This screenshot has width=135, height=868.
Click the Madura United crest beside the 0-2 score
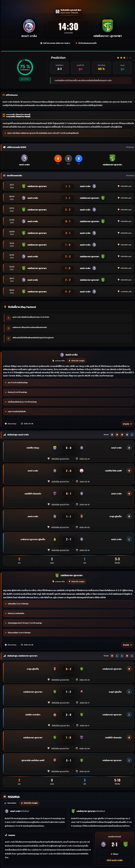55,669
